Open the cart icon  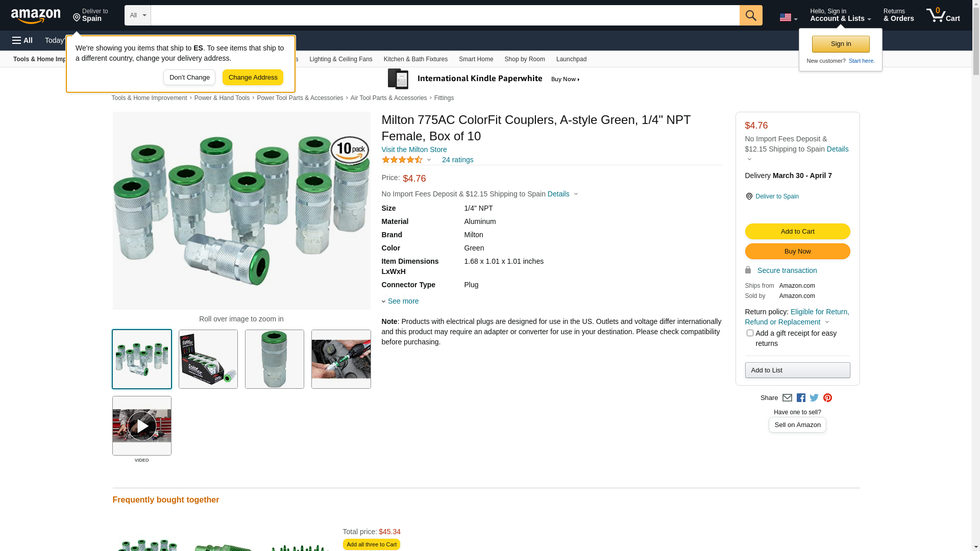(943, 15)
